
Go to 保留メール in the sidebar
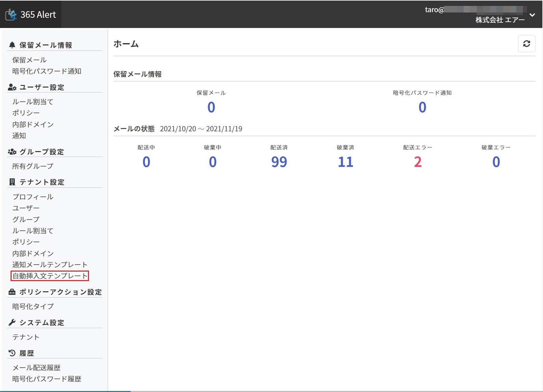point(29,60)
